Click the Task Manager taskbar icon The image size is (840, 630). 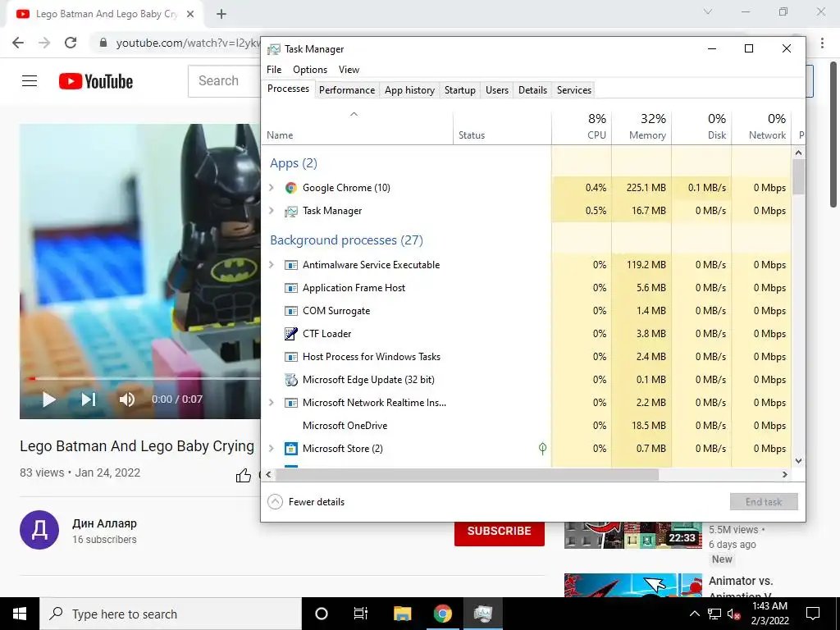coord(482,614)
